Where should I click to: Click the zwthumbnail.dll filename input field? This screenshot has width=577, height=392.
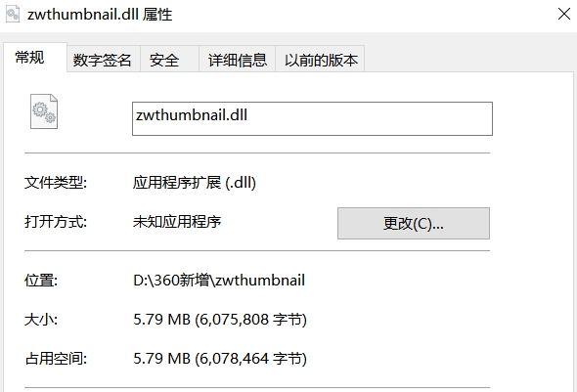[x=312, y=118]
